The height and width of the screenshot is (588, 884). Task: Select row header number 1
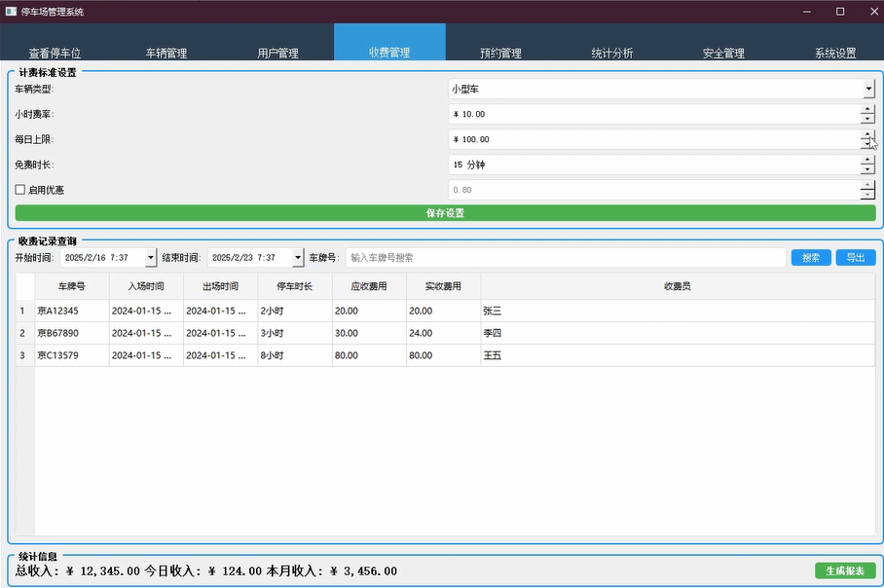24,311
